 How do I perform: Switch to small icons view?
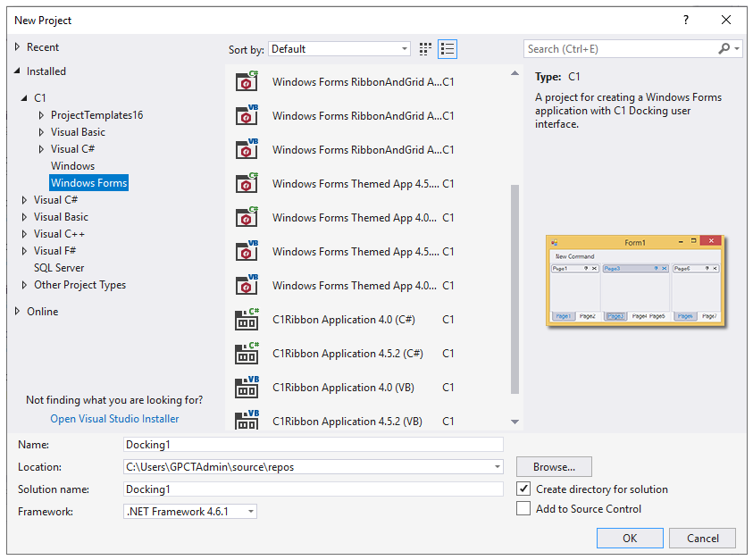tap(425, 49)
